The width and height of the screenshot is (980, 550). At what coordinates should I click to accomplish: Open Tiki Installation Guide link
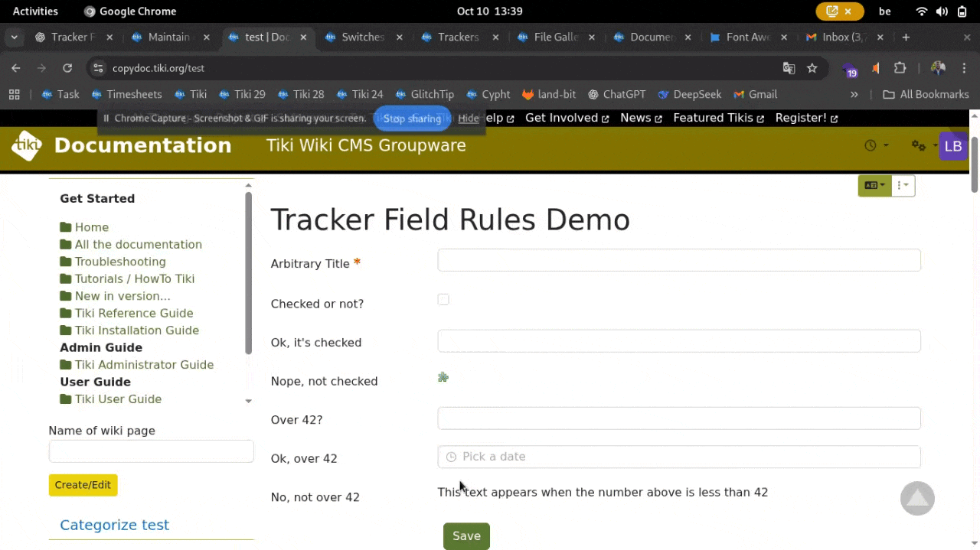[x=137, y=330]
